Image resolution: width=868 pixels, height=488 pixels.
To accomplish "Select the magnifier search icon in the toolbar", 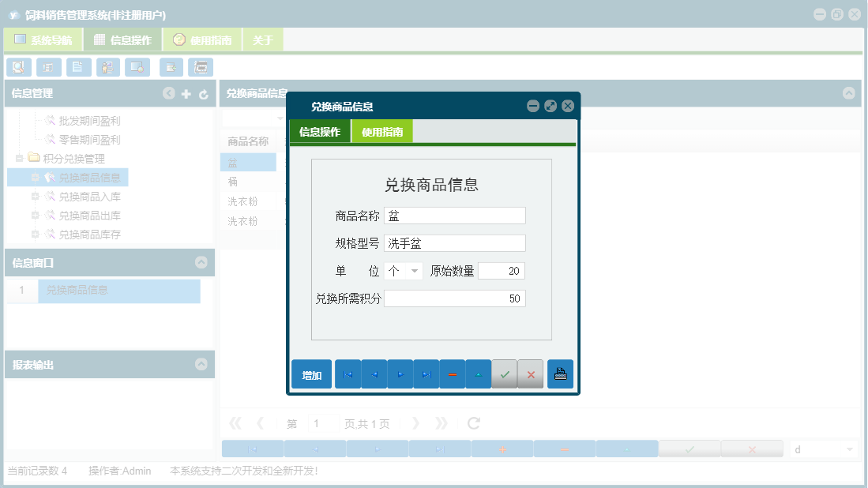I will (x=17, y=67).
